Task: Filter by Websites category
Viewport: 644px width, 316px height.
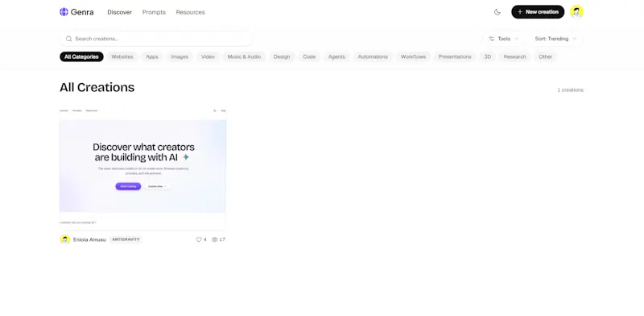Action: (122, 56)
